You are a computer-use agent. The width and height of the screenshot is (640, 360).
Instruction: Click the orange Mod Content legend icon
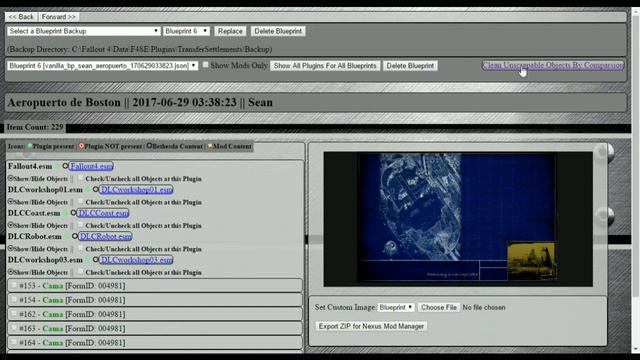pyautogui.click(x=210, y=146)
